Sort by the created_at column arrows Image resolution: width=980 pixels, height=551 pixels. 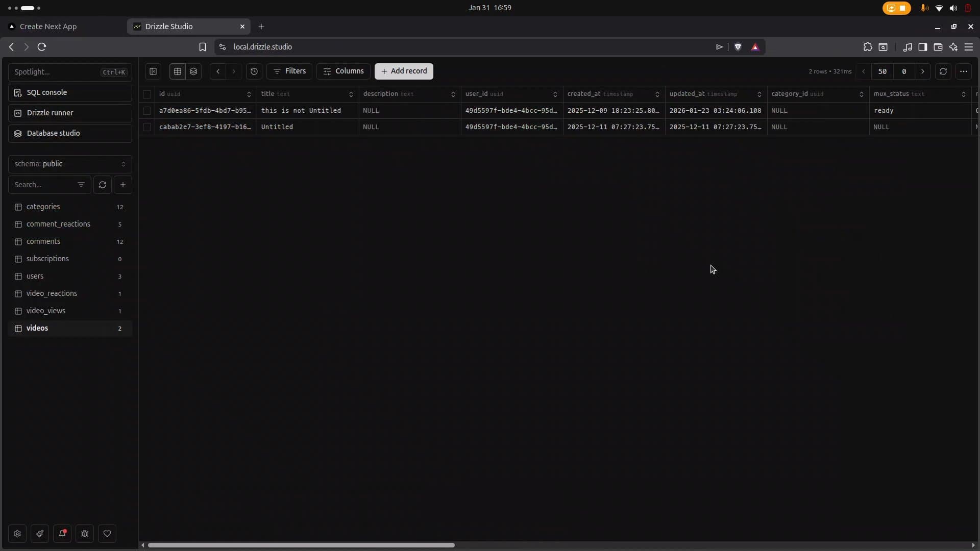coord(657,94)
